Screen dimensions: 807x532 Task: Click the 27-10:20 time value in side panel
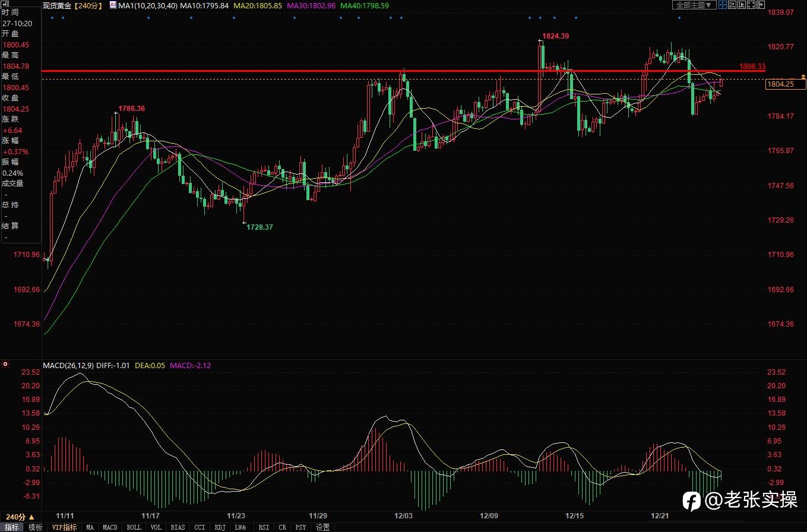(x=17, y=23)
